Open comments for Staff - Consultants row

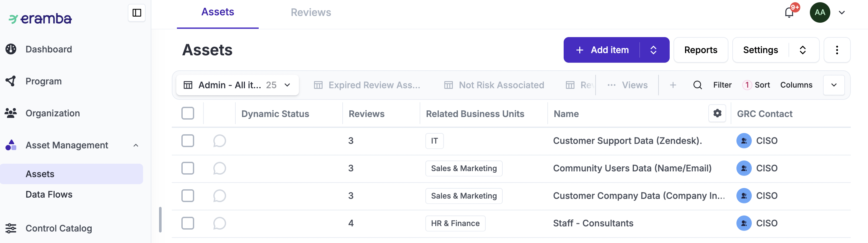coord(219,223)
